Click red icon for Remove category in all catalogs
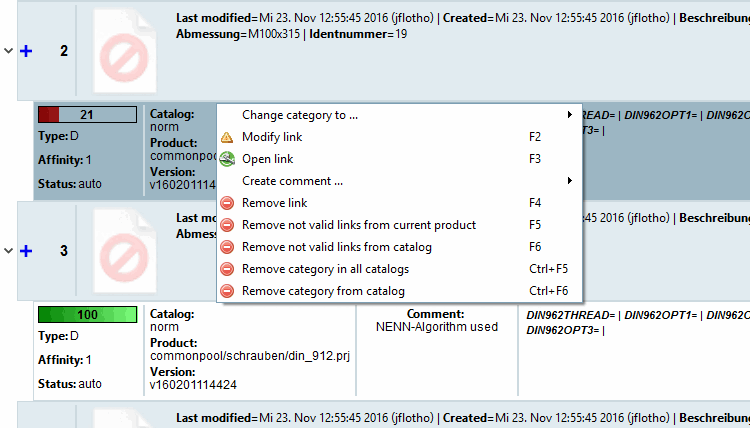The width and height of the screenshot is (750, 428). point(227,269)
